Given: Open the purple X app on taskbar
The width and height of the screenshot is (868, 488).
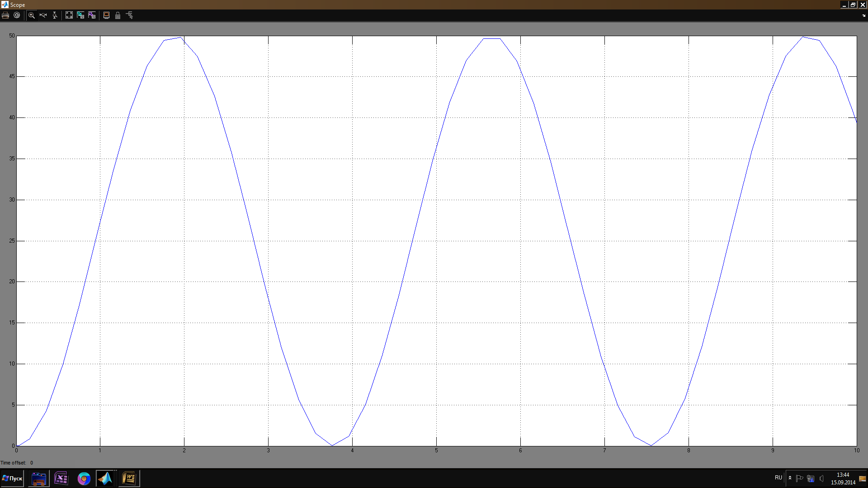Looking at the screenshot, I should (61, 479).
